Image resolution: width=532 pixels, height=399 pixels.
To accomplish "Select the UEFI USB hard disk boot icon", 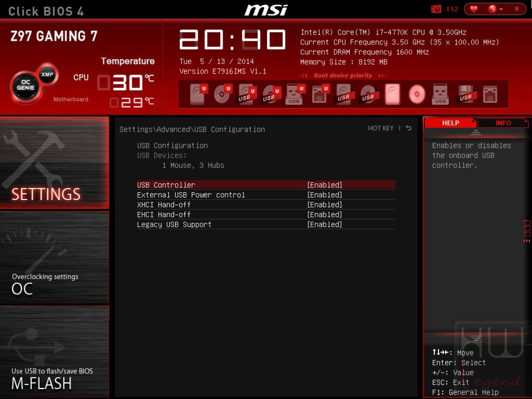I will pyautogui.click(x=247, y=94).
